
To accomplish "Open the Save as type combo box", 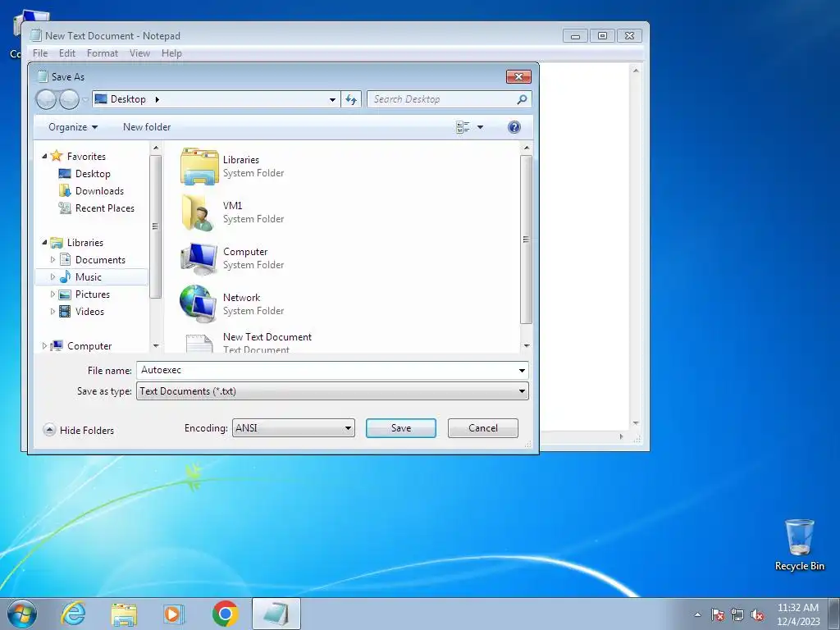I will [332, 391].
